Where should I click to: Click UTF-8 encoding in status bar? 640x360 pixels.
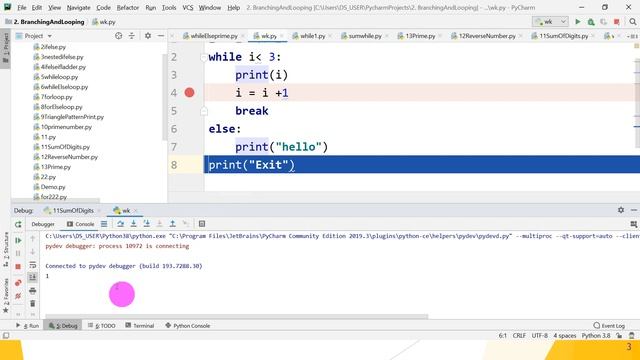[540, 336]
